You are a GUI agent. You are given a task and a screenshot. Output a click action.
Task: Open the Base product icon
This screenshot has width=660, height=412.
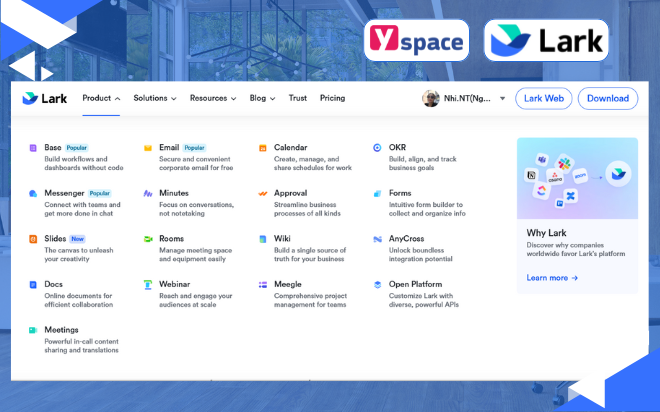tap(33, 148)
